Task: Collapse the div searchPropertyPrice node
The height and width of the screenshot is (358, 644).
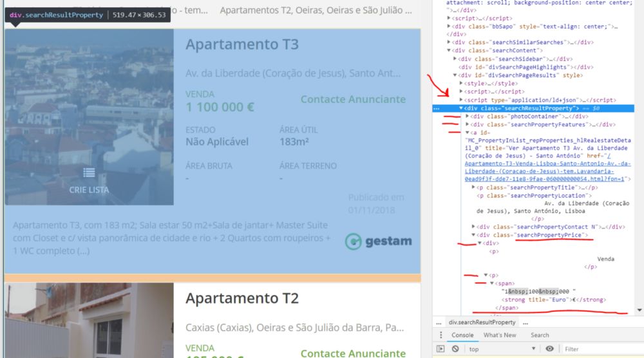Action: click(x=473, y=235)
